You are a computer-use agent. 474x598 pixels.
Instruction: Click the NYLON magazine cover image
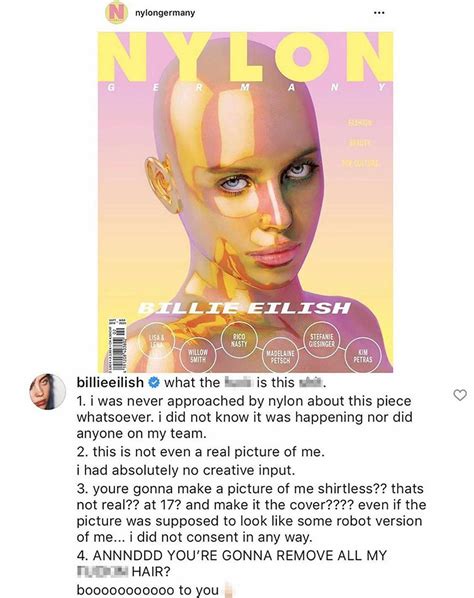tap(245, 202)
